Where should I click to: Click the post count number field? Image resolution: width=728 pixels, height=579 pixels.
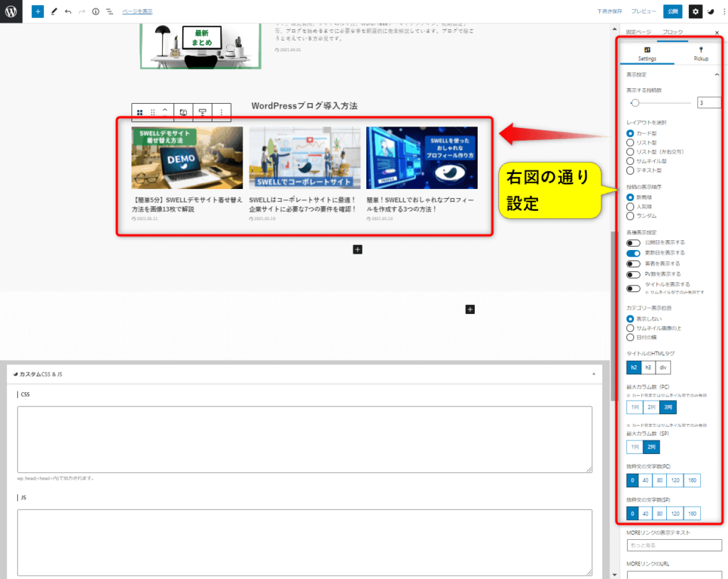point(709,103)
